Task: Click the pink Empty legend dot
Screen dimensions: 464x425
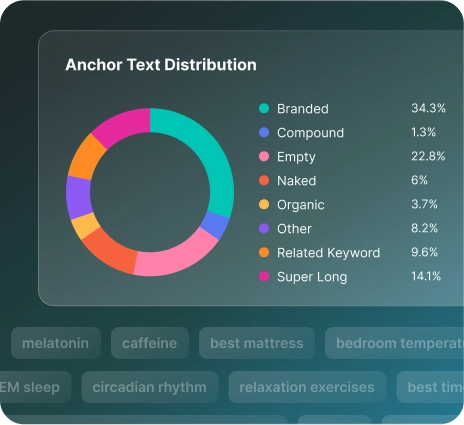Action: point(264,156)
